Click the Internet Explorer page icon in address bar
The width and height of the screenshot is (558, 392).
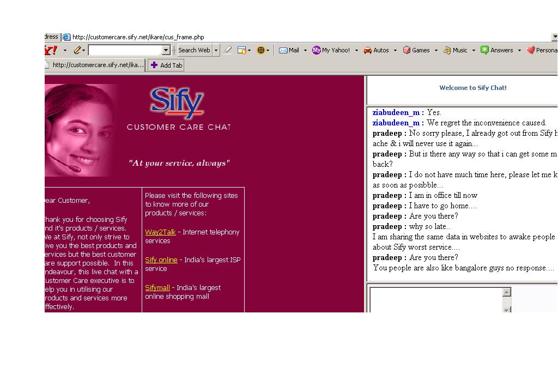point(66,37)
